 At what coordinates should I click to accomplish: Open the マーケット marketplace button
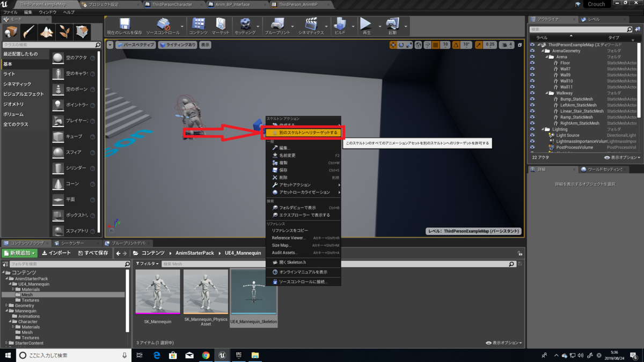221,26
